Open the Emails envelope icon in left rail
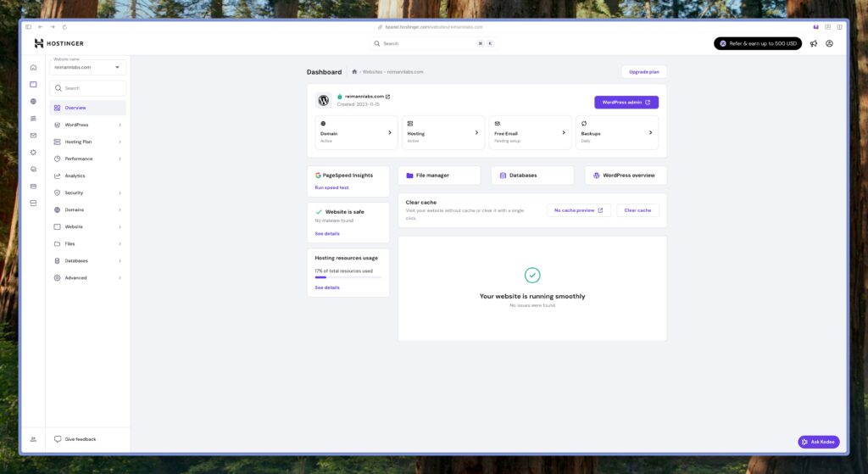 (x=33, y=135)
